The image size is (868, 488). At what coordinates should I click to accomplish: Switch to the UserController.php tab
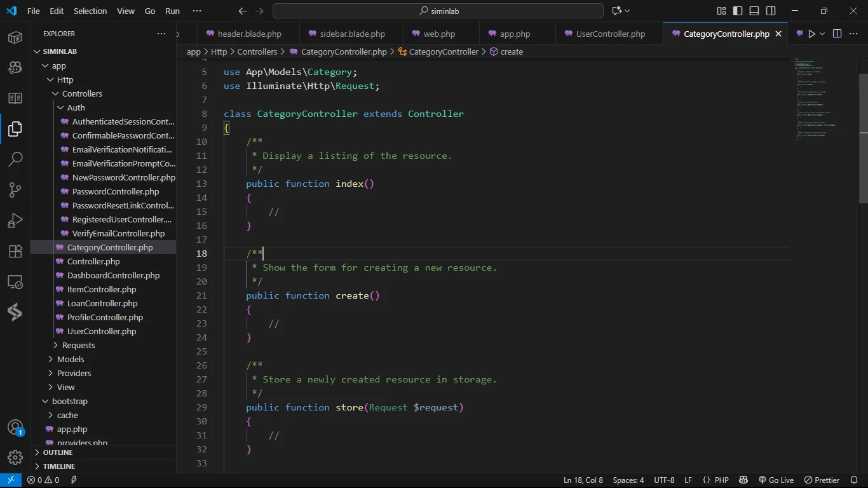610,34
